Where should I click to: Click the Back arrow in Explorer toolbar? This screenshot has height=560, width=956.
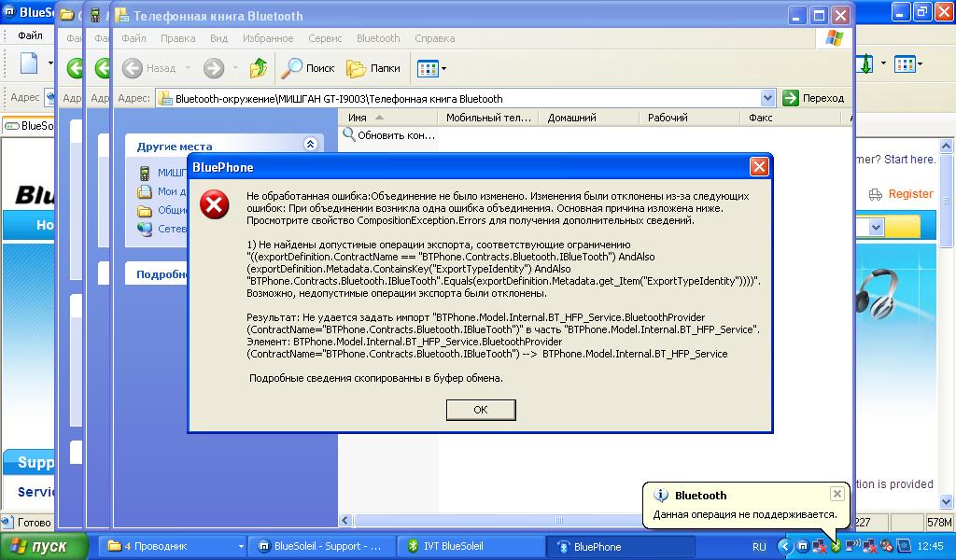tap(134, 68)
